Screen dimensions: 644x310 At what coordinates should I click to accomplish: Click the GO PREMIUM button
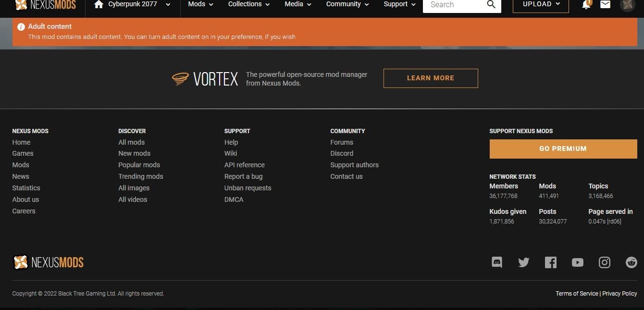[x=563, y=149]
